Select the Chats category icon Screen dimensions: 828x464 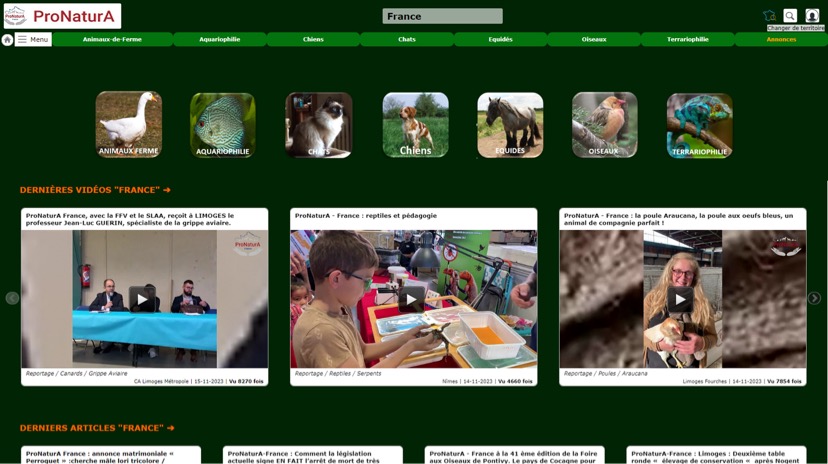pyautogui.click(x=319, y=125)
